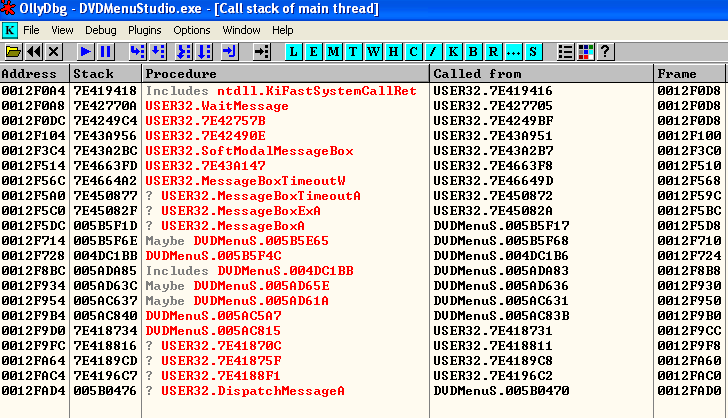This screenshot has height=418, width=728.
Task: Select the USER32.WaitMessage procedure row
Action: click(x=217, y=106)
